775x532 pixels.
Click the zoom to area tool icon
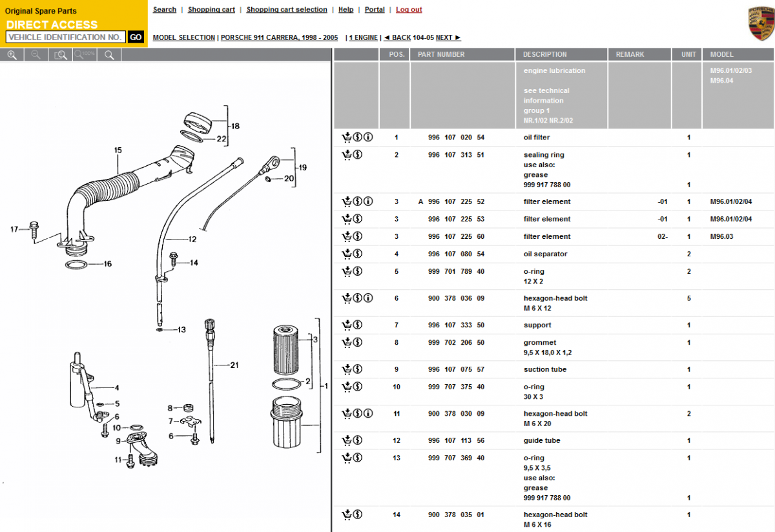click(x=61, y=55)
